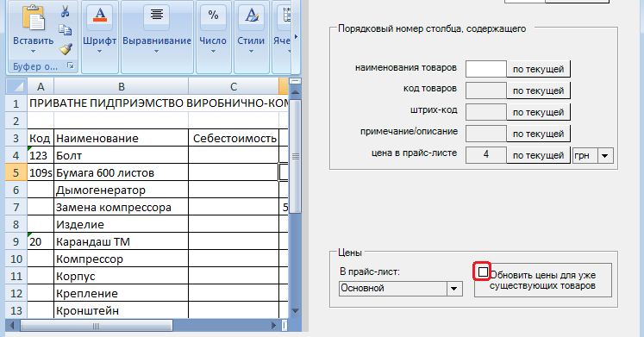
Task: Select cell containing 123
Action: pos(41,155)
